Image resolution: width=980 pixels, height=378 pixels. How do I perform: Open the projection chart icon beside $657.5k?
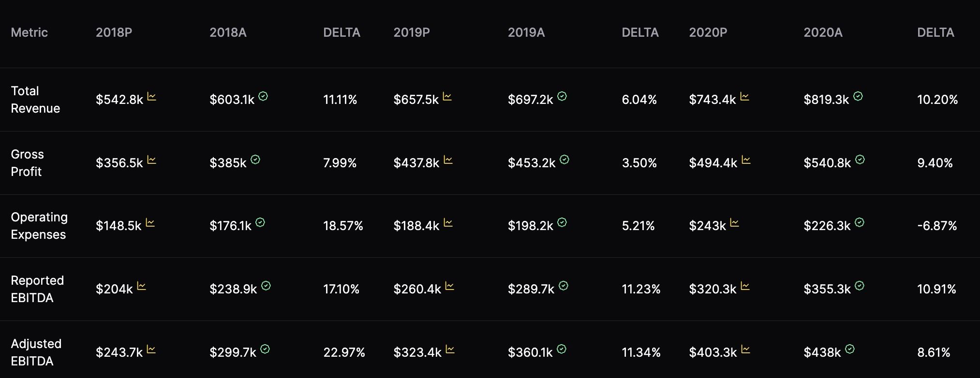447,97
